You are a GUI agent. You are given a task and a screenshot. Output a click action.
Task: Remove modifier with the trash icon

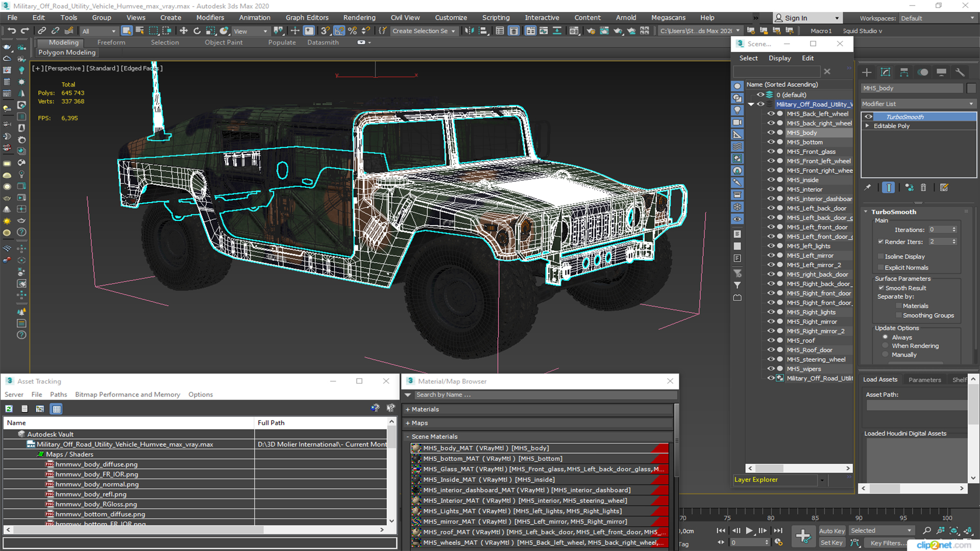pyautogui.click(x=923, y=188)
